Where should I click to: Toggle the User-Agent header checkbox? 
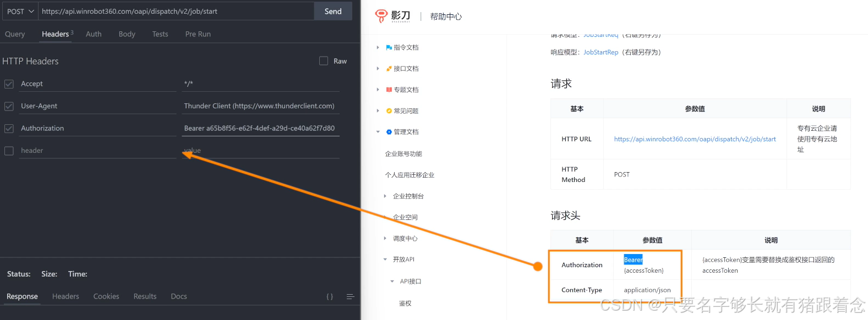(9, 106)
